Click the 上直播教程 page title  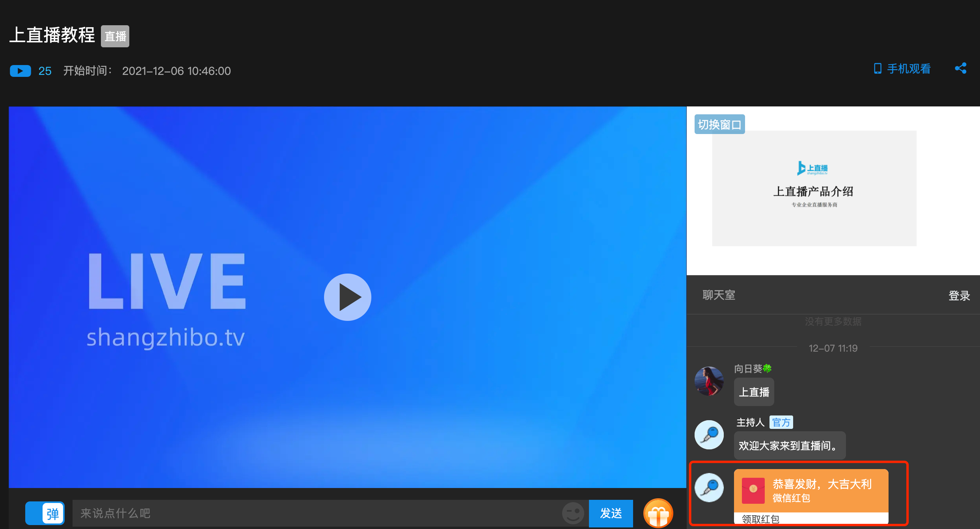click(x=52, y=35)
